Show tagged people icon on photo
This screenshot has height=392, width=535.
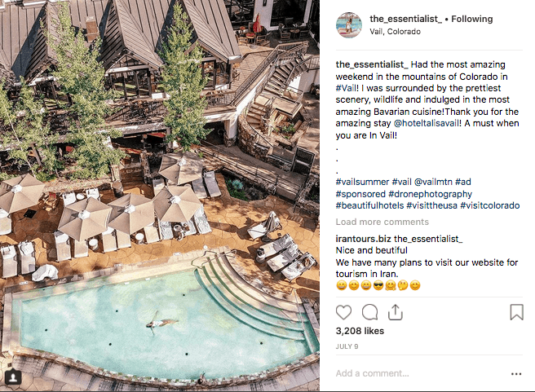pyautogui.click(x=13, y=377)
